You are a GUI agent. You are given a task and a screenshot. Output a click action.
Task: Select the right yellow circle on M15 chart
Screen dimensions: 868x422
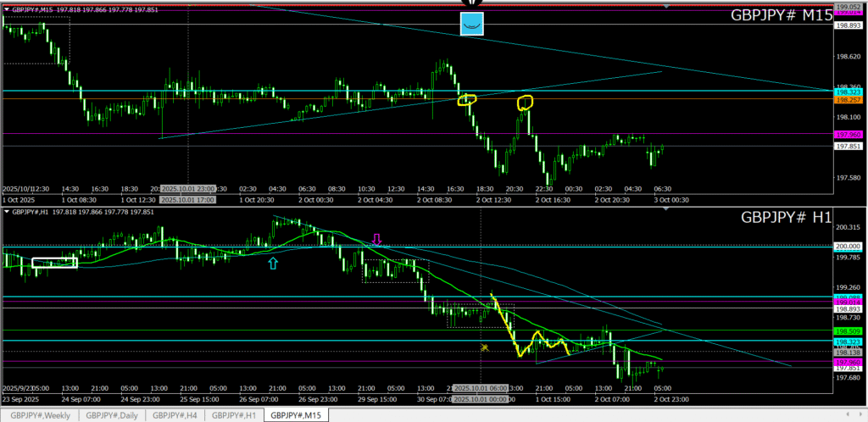click(525, 103)
